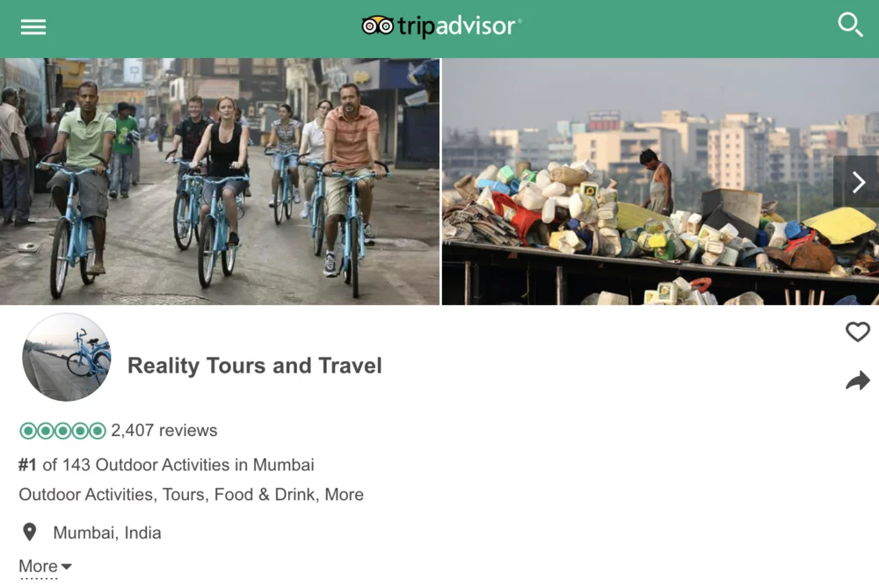Click the small triangle beside More
879x588 pixels.
click(66, 567)
